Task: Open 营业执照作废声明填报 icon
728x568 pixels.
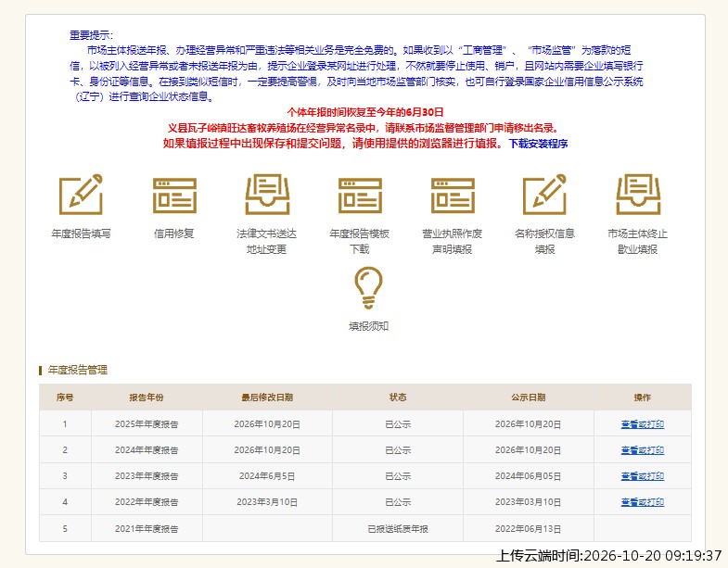Action: tap(453, 196)
